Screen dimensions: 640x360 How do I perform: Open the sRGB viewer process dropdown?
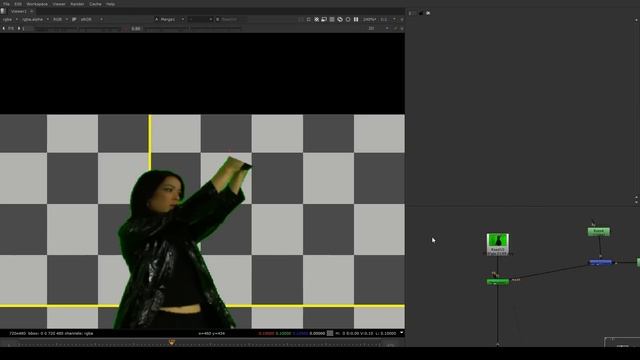click(91, 19)
